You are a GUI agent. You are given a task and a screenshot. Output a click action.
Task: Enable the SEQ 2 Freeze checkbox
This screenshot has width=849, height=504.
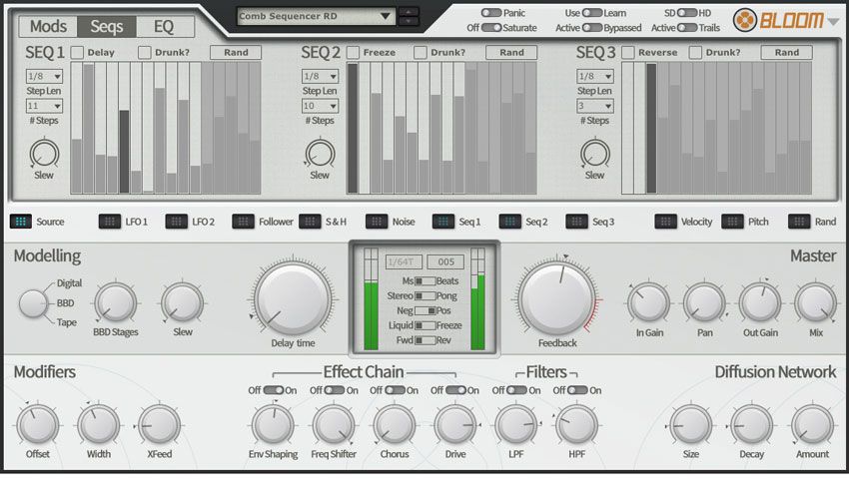coord(353,53)
